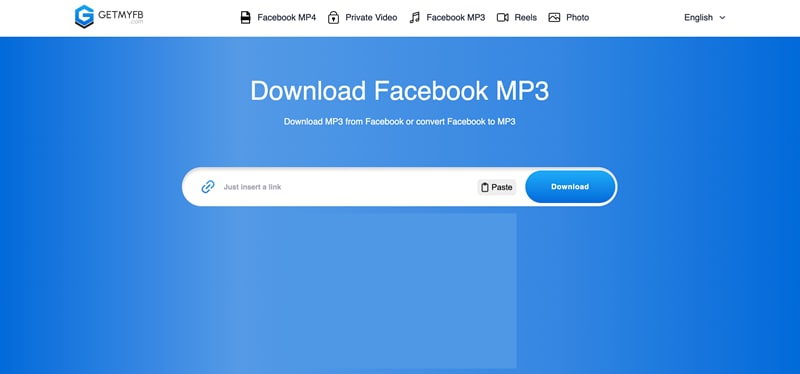Viewport: 800px width, 374px height.
Task: Start conversion with the Download button
Action: pyautogui.click(x=570, y=187)
